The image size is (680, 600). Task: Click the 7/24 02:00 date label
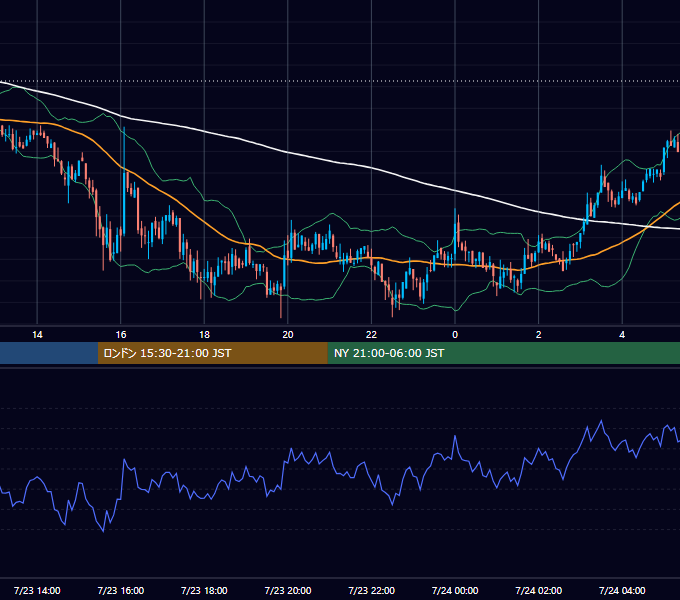tap(539, 590)
